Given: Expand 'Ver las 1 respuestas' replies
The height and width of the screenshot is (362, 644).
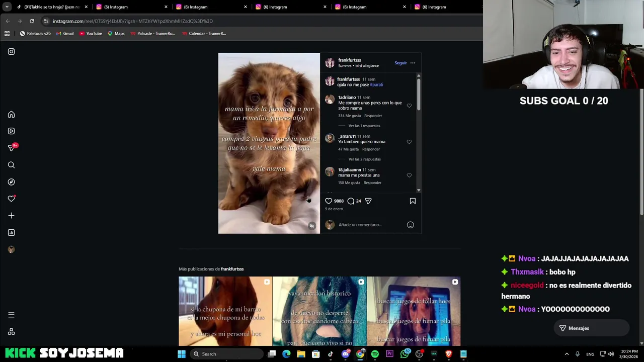Looking at the screenshot, I should coord(364,126).
